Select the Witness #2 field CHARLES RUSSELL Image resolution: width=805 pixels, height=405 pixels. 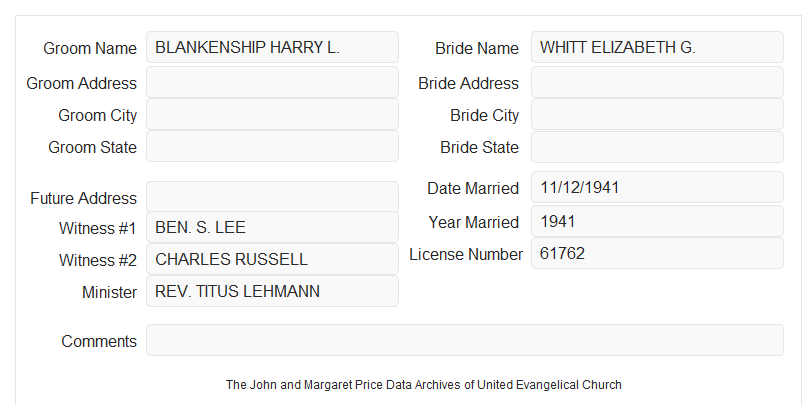[272, 259]
